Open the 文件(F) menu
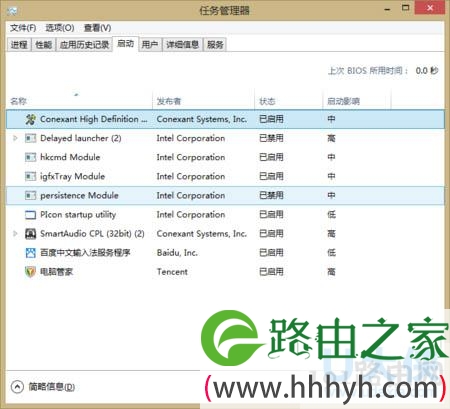 coord(23,28)
